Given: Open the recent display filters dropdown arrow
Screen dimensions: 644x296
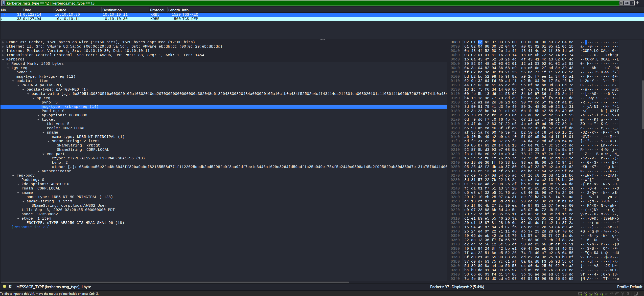Looking at the screenshot, I should [633, 3].
